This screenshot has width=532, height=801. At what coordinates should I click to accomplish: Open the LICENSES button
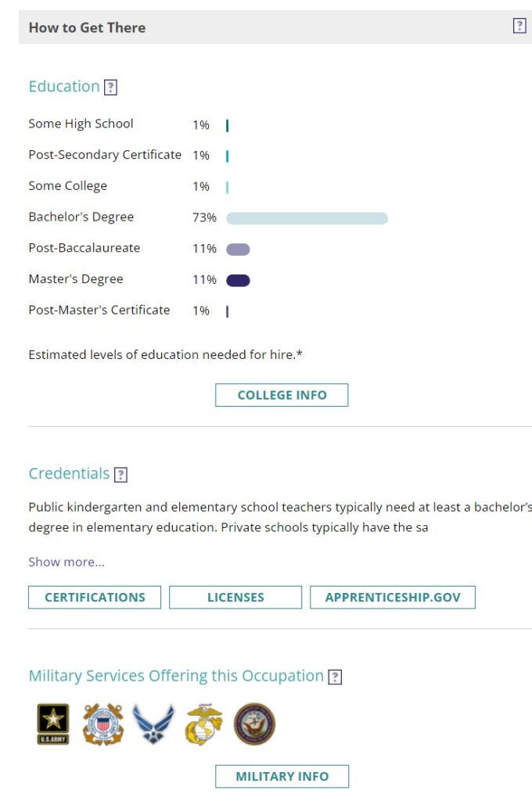235,597
